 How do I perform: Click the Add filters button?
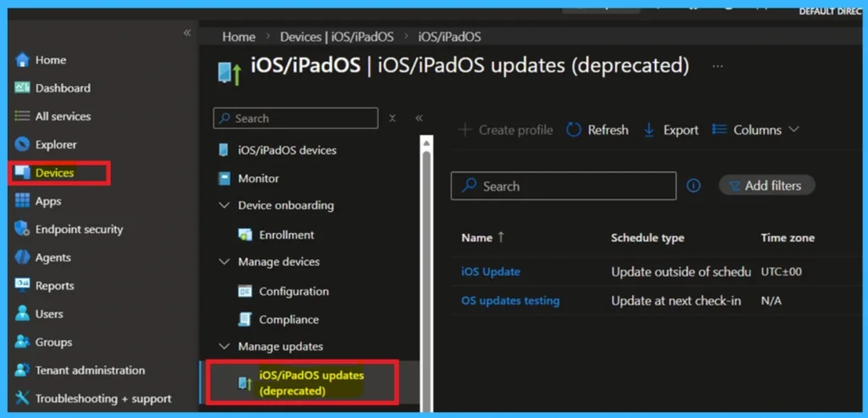[766, 186]
